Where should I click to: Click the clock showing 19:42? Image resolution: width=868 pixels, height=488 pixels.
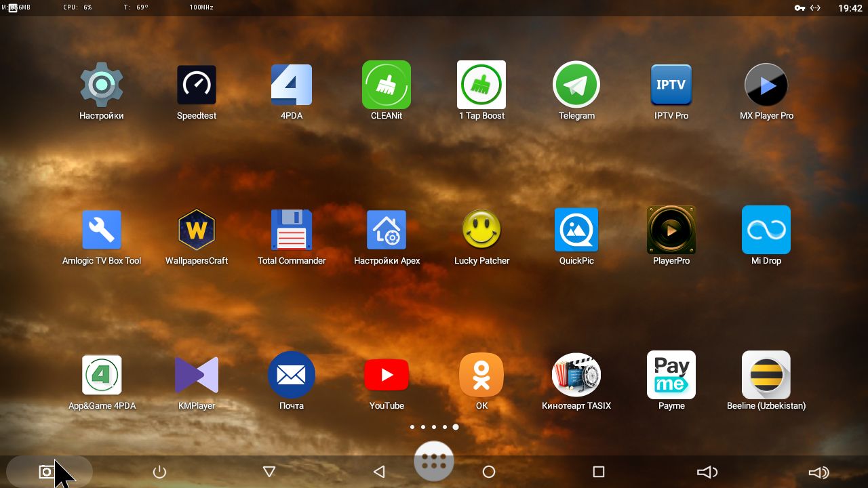tap(850, 8)
